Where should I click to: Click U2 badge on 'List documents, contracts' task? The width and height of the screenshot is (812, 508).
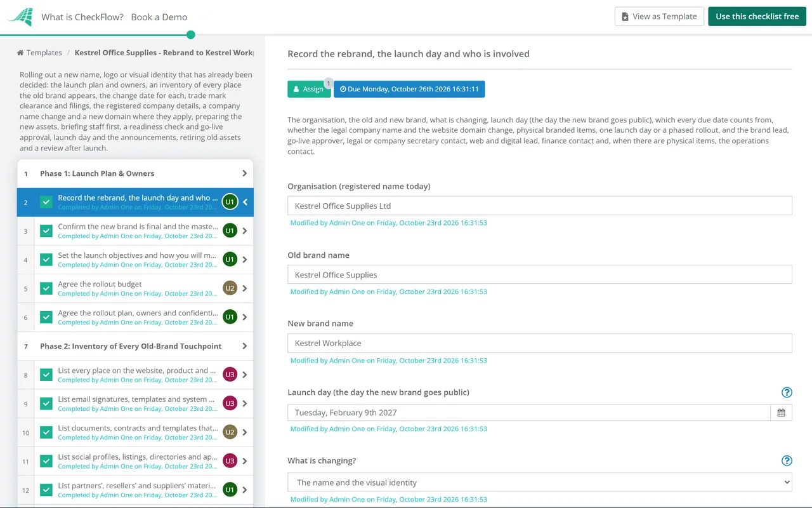[230, 432]
